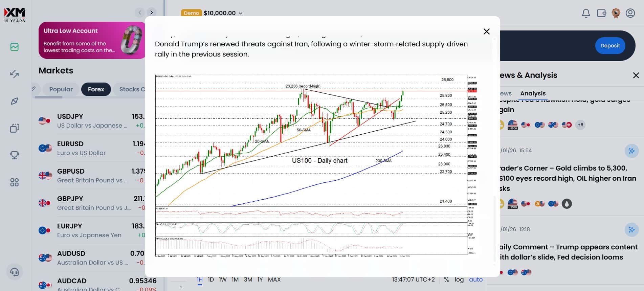Open the wallet icon in header
Screen dimensions: 644x291
pos(601,13)
